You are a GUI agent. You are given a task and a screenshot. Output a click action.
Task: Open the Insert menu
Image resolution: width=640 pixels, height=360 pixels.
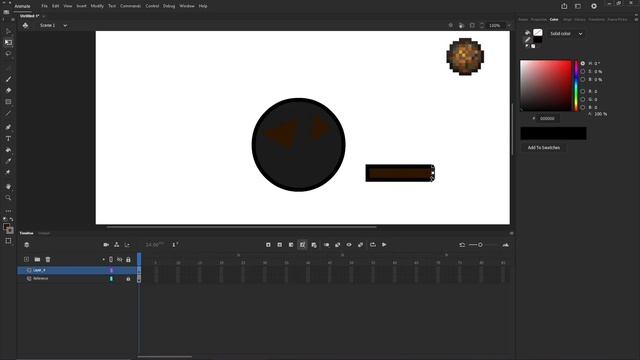[x=81, y=6]
